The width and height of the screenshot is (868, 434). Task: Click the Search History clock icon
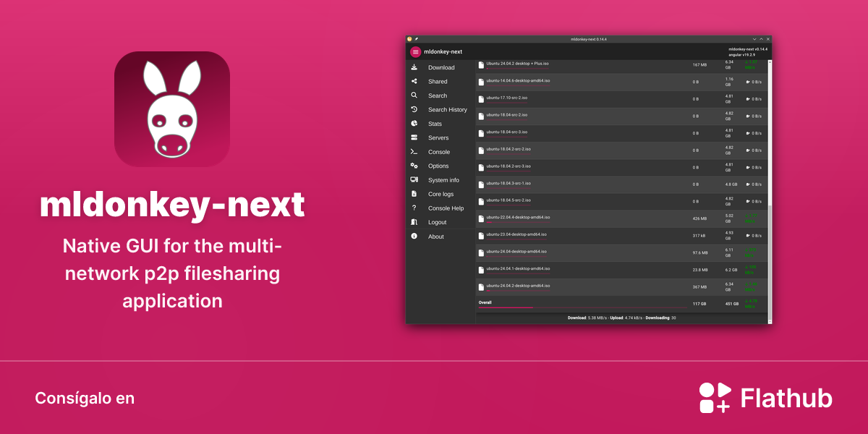414,109
